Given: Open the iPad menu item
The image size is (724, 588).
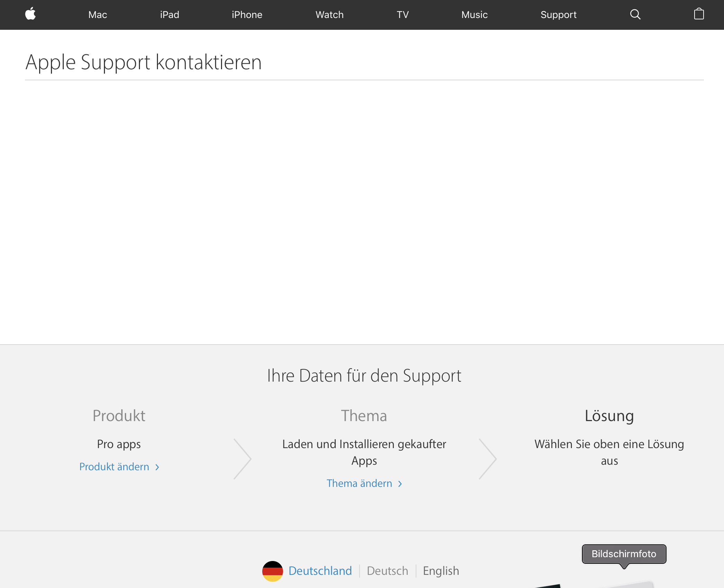Looking at the screenshot, I should (x=169, y=15).
